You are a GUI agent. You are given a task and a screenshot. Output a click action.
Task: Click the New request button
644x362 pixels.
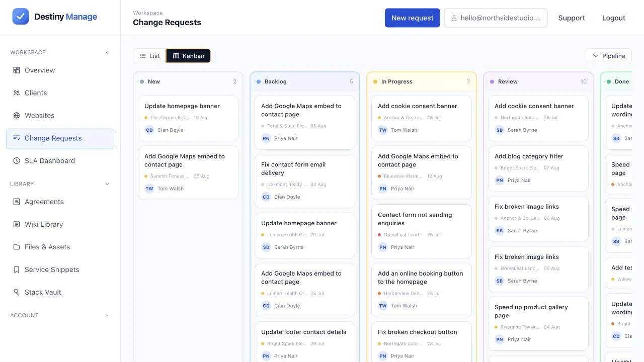(x=413, y=18)
